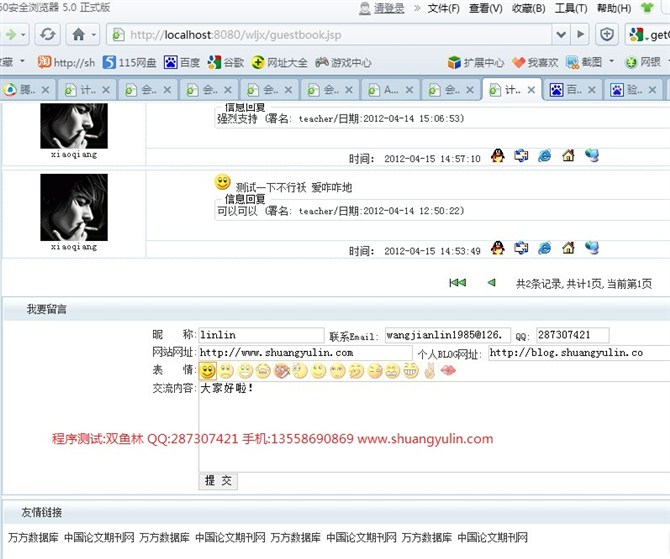Click the browser refresh button
The image size is (670, 559).
[x=47, y=35]
